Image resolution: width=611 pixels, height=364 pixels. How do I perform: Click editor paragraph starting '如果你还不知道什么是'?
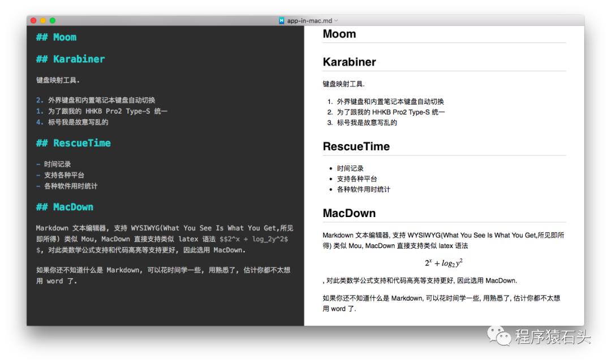point(163,275)
